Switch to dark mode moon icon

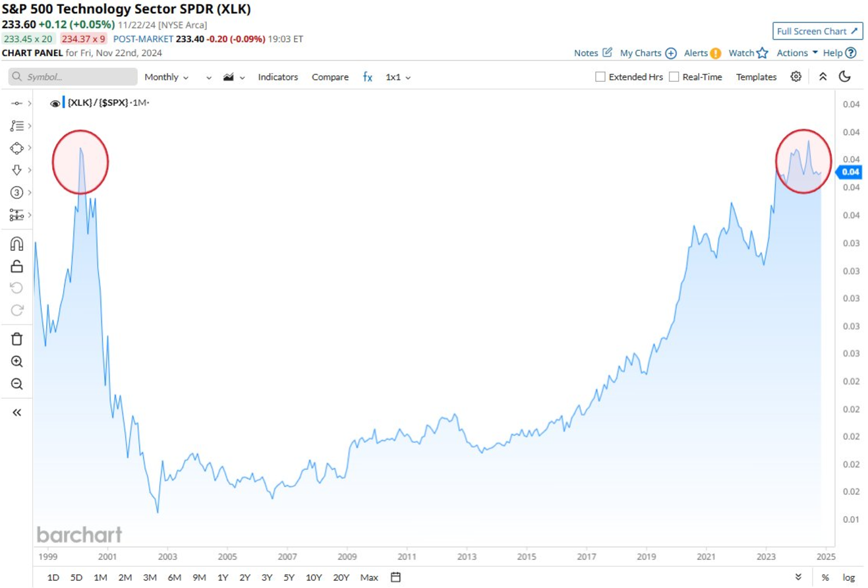click(844, 76)
